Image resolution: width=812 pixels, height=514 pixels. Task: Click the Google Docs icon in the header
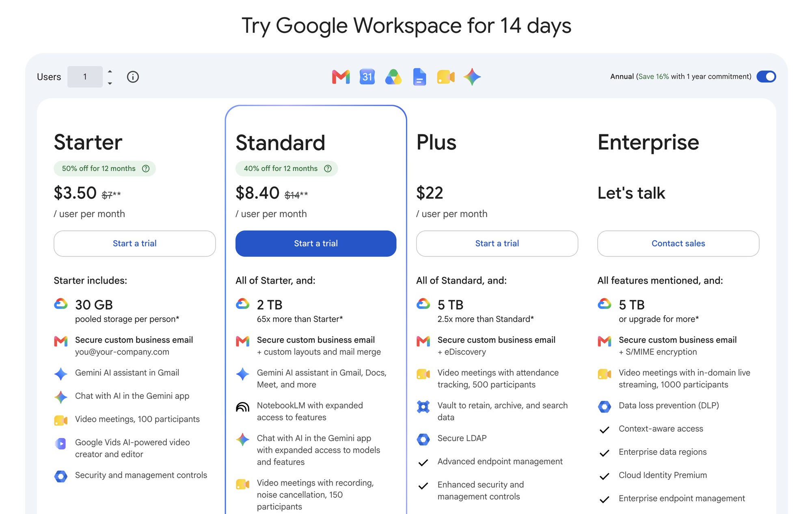(419, 77)
